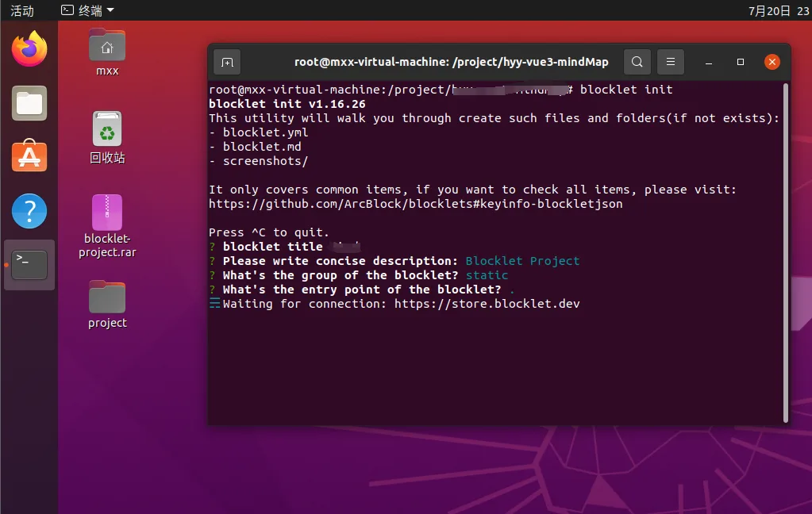Click the 'Waiting for connection:' text
This screenshot has width=812, height=514.
pos(305,304)
